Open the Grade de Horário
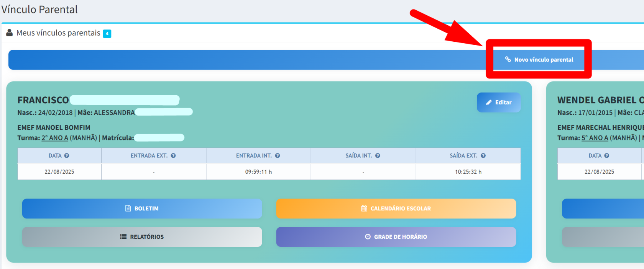This screenshot has width=644, height=269. click(x=396, y=237)
